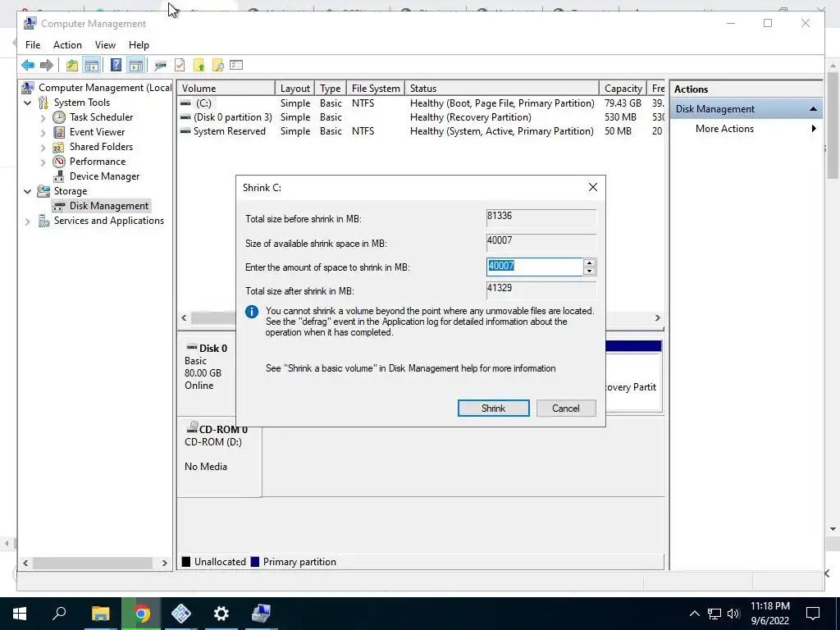
Task: Click the Shared Folders icon in tree
Action: click(59, 147)
